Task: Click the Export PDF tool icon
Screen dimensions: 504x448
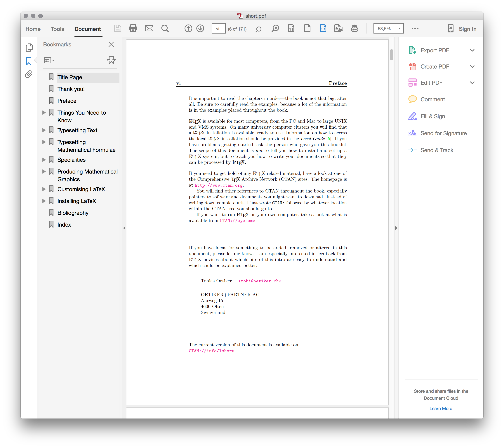Action: (x=412, y=50)
